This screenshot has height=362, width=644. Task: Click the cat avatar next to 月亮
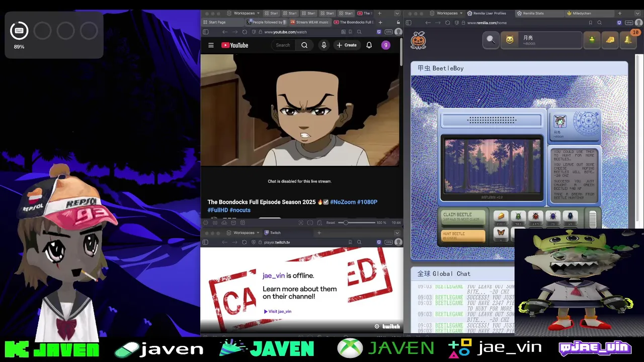[x=510, y=40]
